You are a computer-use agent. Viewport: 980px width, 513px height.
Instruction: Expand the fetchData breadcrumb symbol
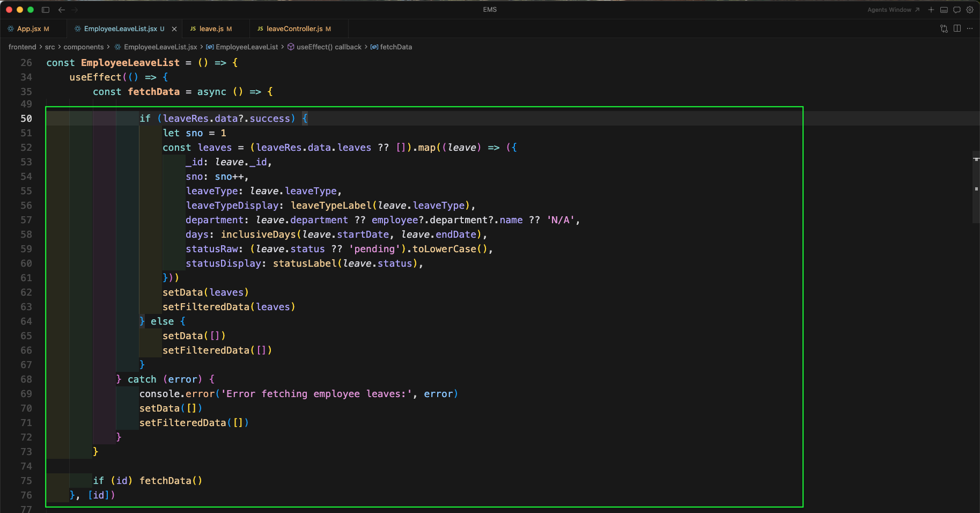coord(396,47)
